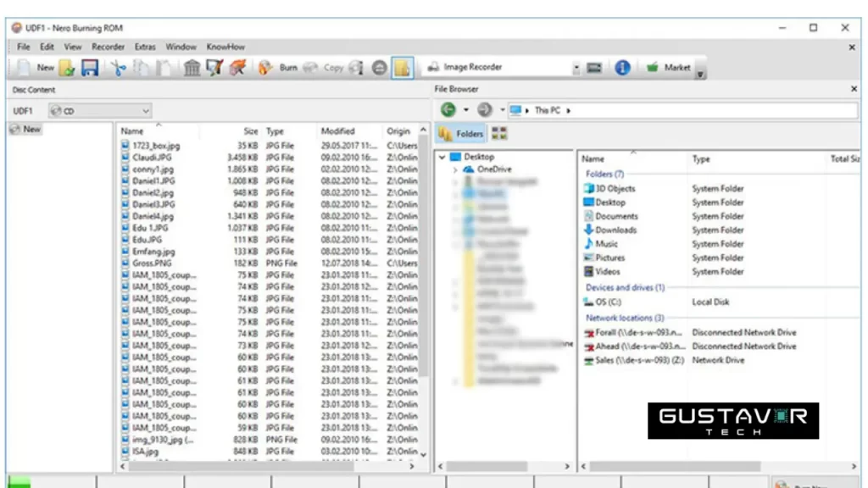Collapse the Desktop tree node
This screenshot has width=868, height=488.
tap(442, 157)
